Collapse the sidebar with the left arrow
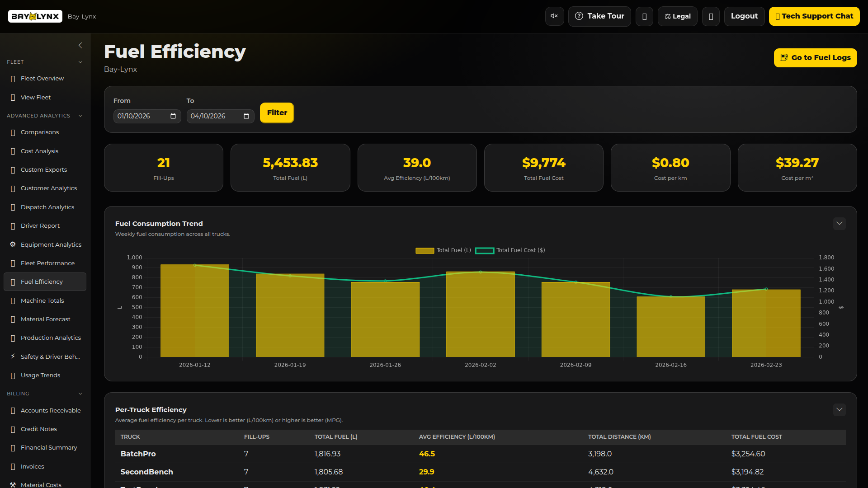The image size is (868, 488). click(80, 45)
